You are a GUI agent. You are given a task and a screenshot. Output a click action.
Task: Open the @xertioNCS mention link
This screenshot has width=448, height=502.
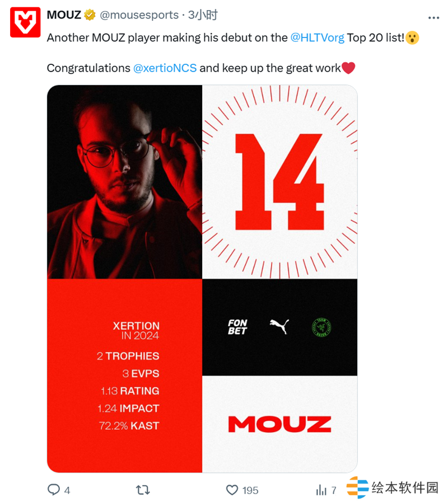pos(165,68)
